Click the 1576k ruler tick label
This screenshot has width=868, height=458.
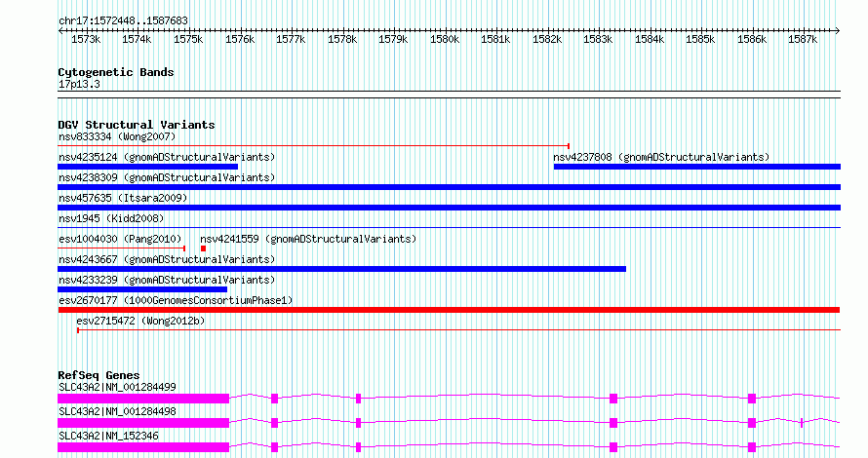[240, 39]
